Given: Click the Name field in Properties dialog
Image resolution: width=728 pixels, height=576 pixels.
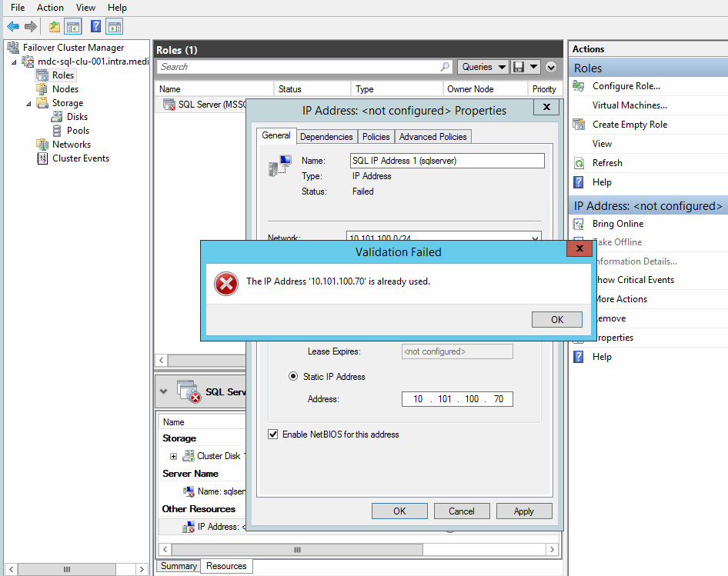Looking at the screenshot, I should pyautogui.click(x=447, y=161).
